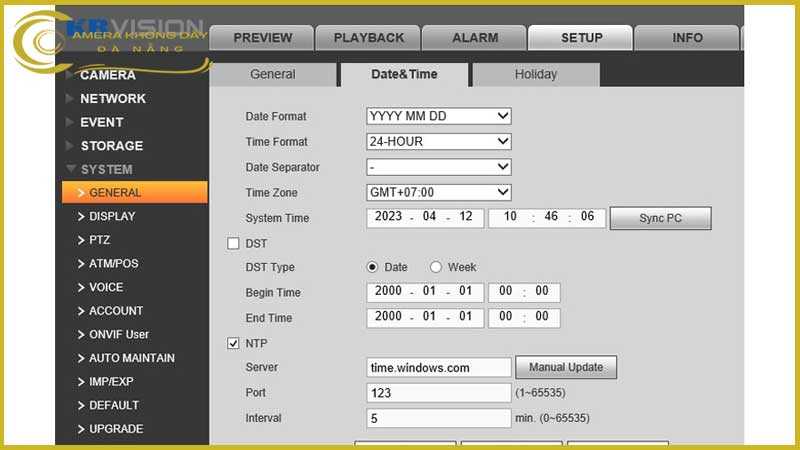
Task: Expand the CAMERA sidebar section
Action: (x=108, y=75)
